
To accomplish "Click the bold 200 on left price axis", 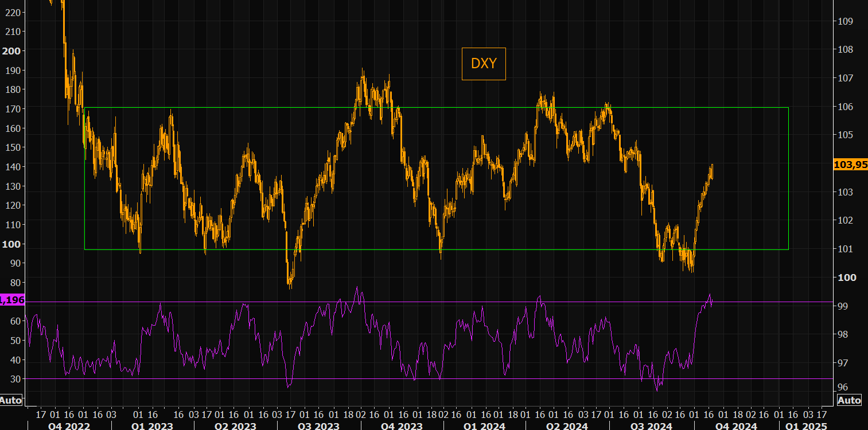I will (x=11, y=50).
